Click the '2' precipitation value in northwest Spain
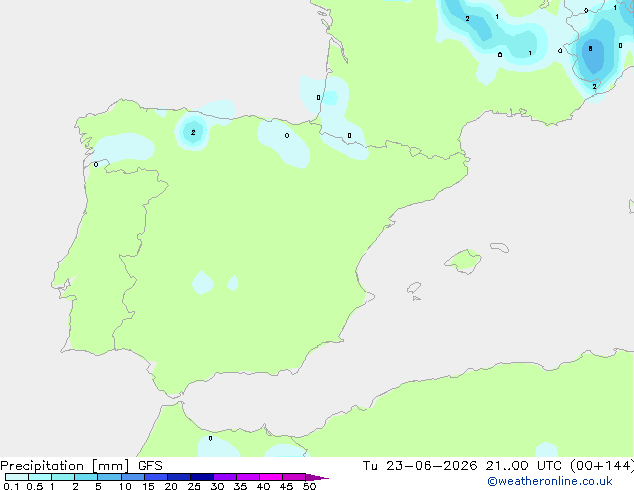Screen dimensions: 634x490 pos(193,132)
